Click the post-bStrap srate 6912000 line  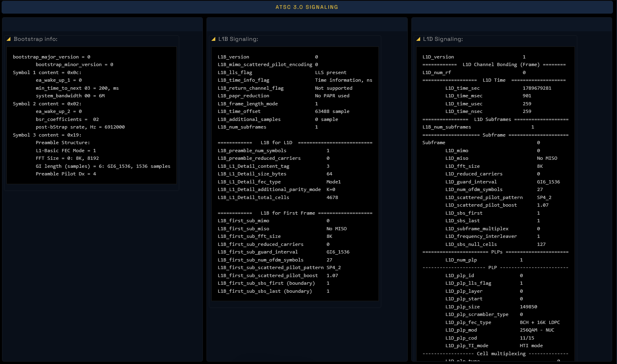[x=80, y=127]
